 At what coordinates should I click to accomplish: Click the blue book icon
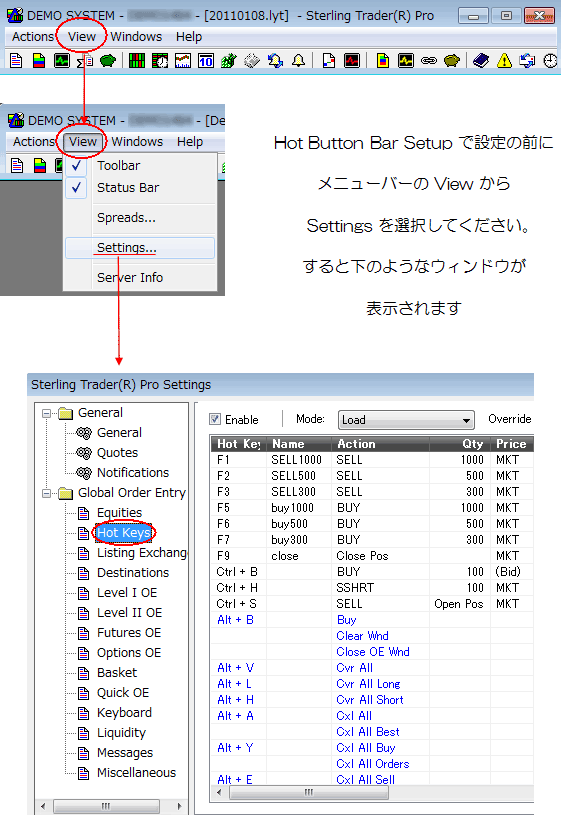click(x=481, y=60)
